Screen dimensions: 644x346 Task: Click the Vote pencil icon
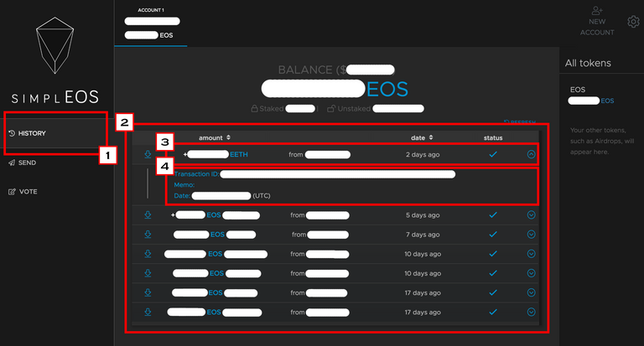click(x=12, y=192)
